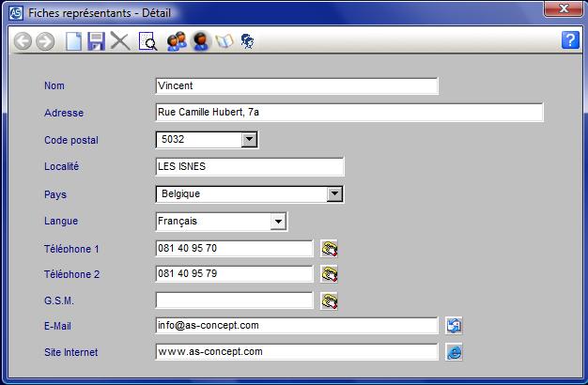Click the Français value in Langue

[x=178, y=222]
